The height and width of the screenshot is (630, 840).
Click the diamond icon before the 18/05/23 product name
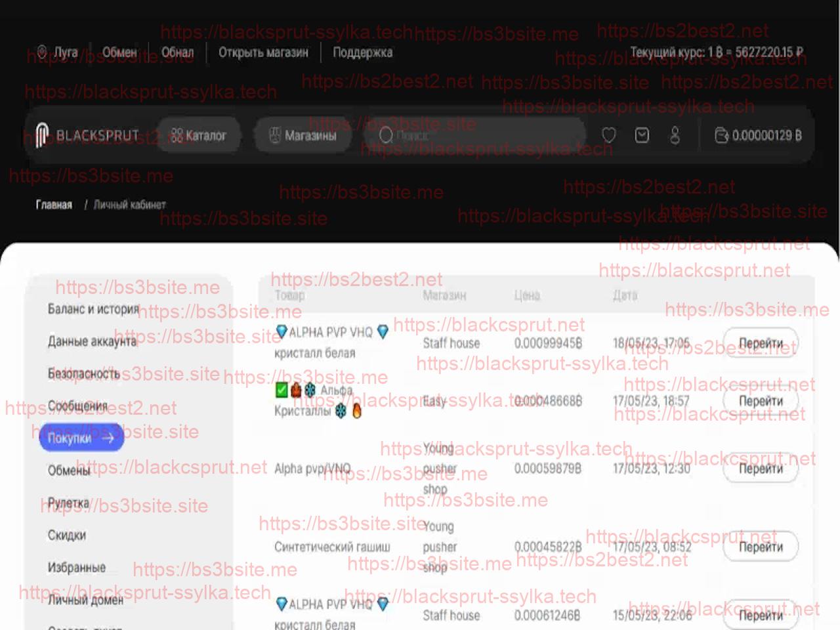(282, 331)
